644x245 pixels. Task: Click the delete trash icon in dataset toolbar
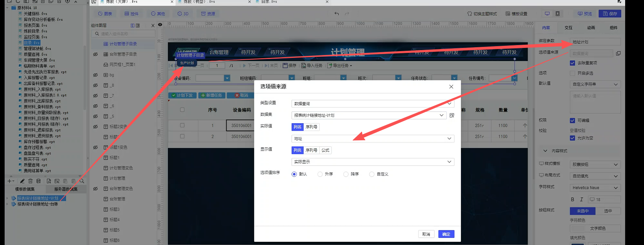[30, 181]
